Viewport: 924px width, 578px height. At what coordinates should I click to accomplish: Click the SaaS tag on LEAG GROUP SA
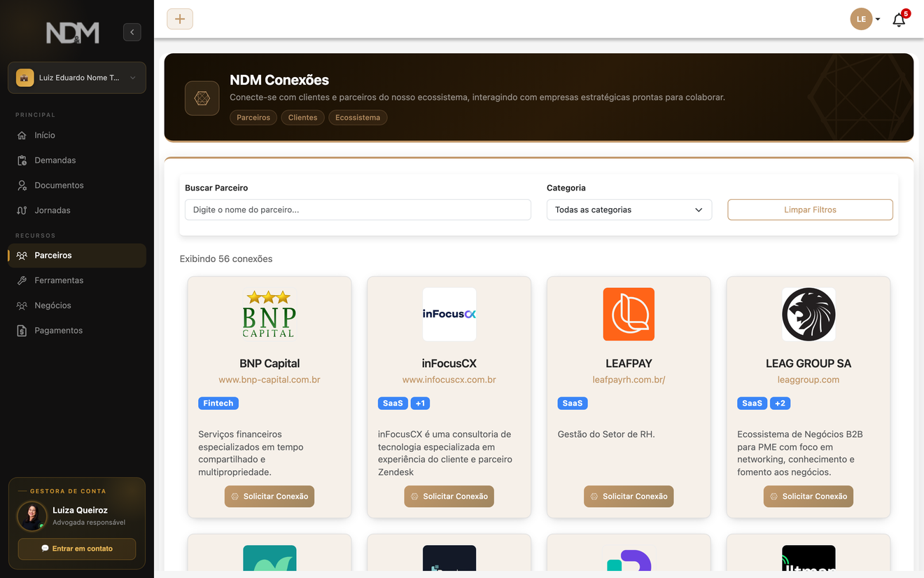pyautogui.click(x=752, y=404)
